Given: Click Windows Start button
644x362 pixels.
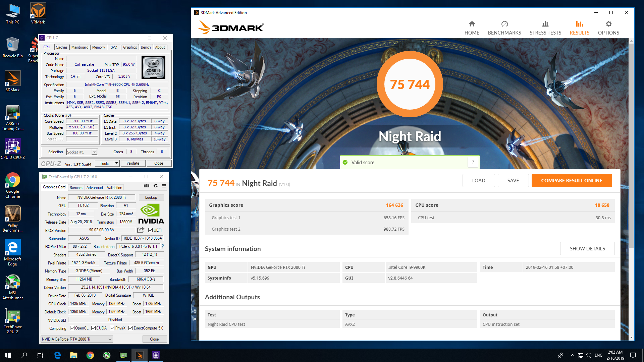Looking at the screenshot, I should (8, 355).
